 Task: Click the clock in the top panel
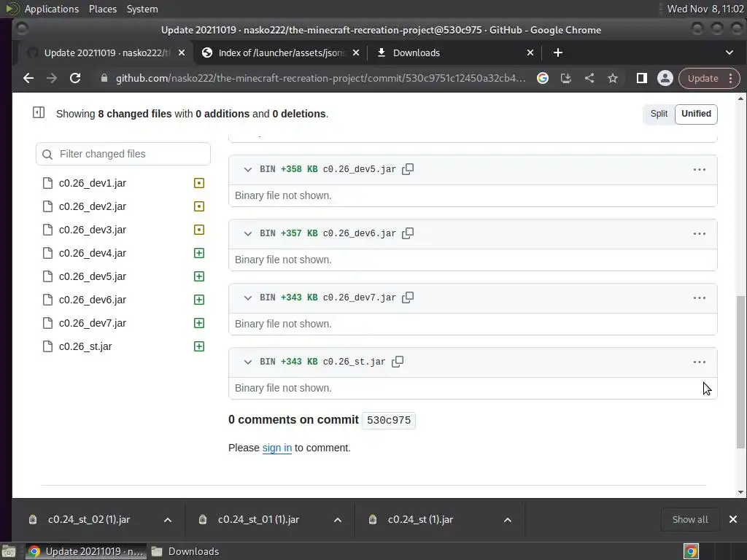[x=705, y=9]
